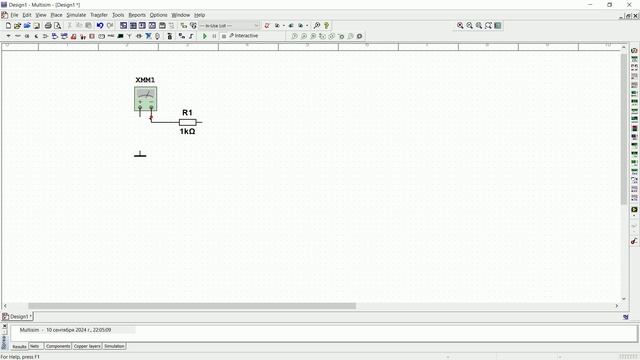Select the XMM1 multimeter instrument
The height and width of the screenshot is (360, 640).
[x=145, y=98]
